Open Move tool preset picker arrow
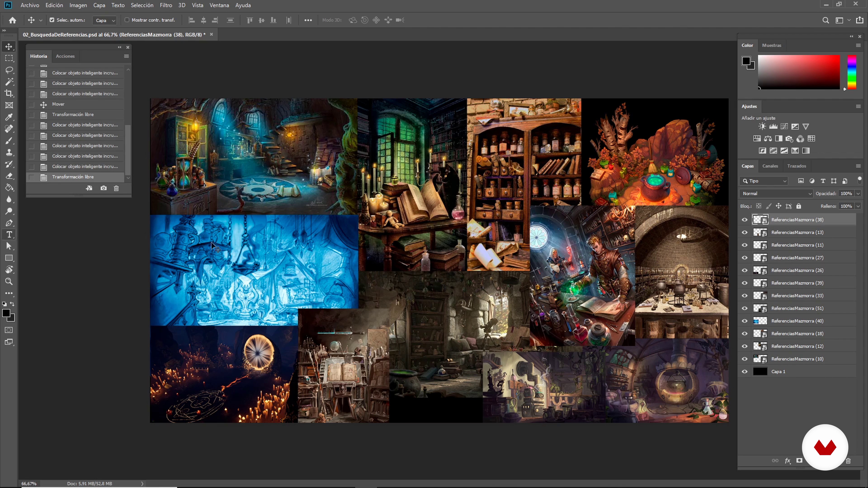868x488 pixels. tap(41, 20)
